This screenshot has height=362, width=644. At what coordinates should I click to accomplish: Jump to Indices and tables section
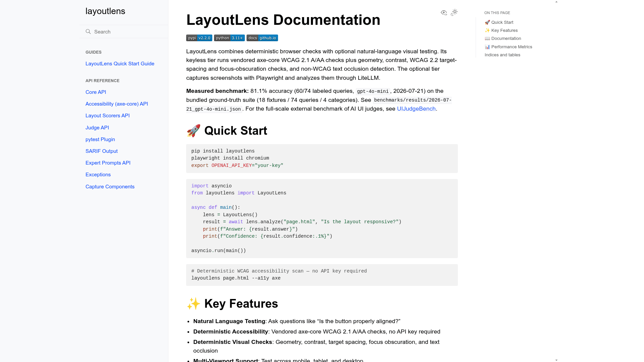point(502,55)
